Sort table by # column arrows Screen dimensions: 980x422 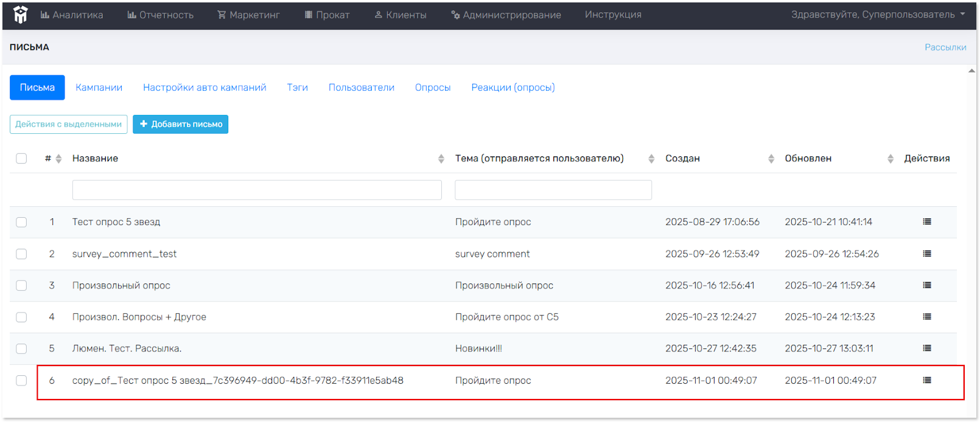(x=58, y=159)
